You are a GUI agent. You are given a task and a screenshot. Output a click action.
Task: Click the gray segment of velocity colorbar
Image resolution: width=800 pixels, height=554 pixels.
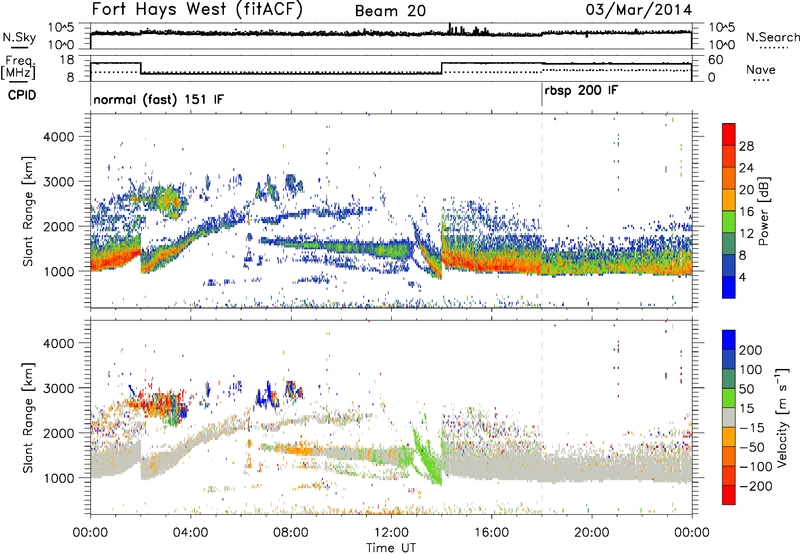click(729, 418)
